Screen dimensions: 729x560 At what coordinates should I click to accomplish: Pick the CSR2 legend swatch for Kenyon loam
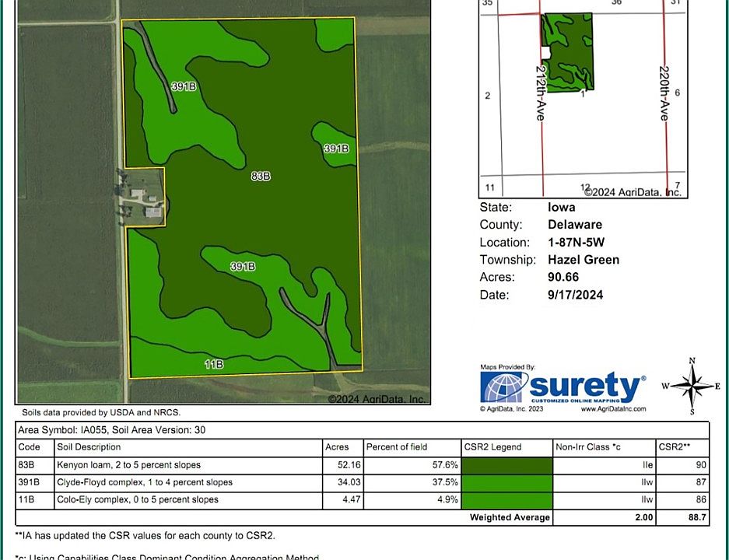(511, 465)
